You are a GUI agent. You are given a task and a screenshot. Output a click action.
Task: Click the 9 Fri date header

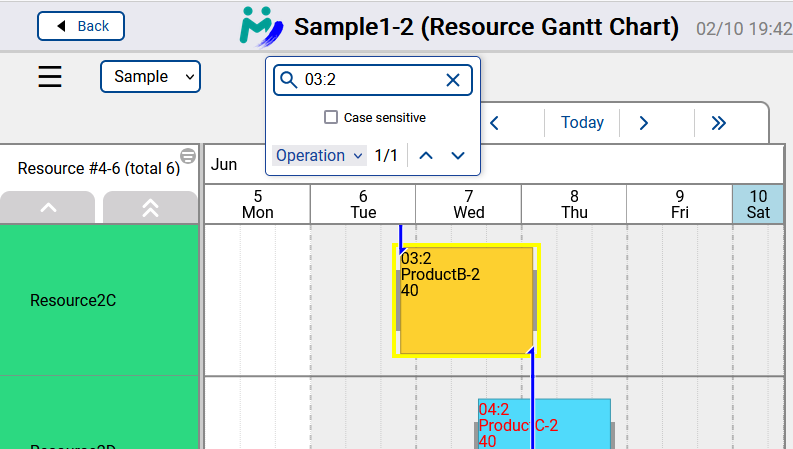tap(679, 204)
